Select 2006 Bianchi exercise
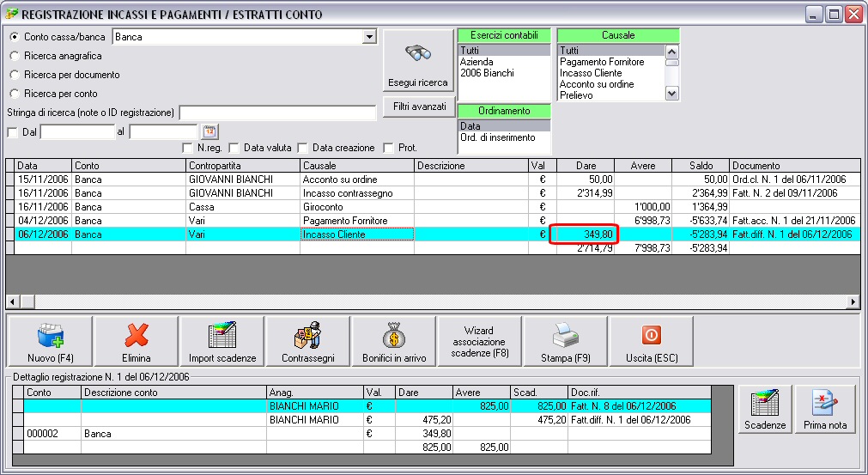Screen dimensions: 868x475 (x=504, y=73)
